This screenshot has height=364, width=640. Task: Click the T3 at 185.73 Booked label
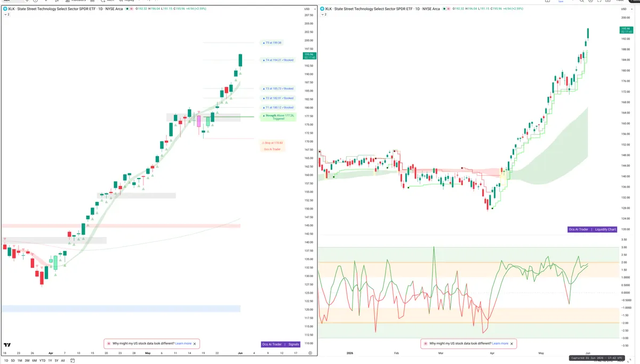pyautogui.click(x=279, y=88)
